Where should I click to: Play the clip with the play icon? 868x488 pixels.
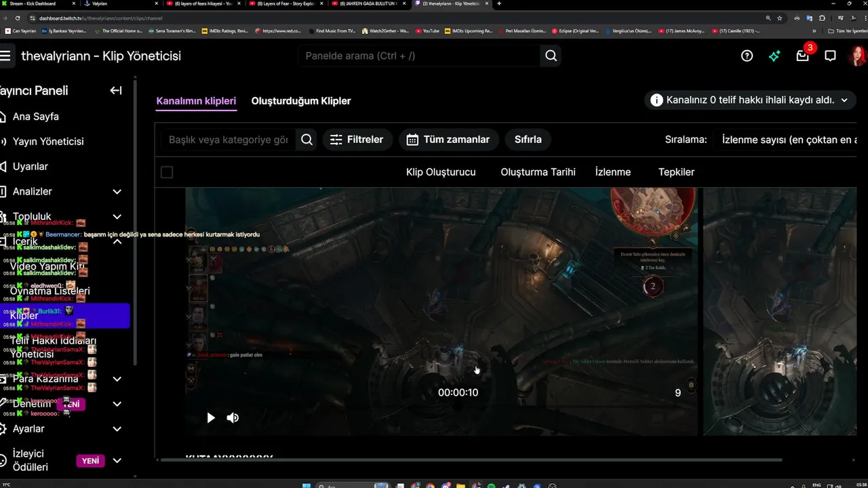tap(211, 418)
